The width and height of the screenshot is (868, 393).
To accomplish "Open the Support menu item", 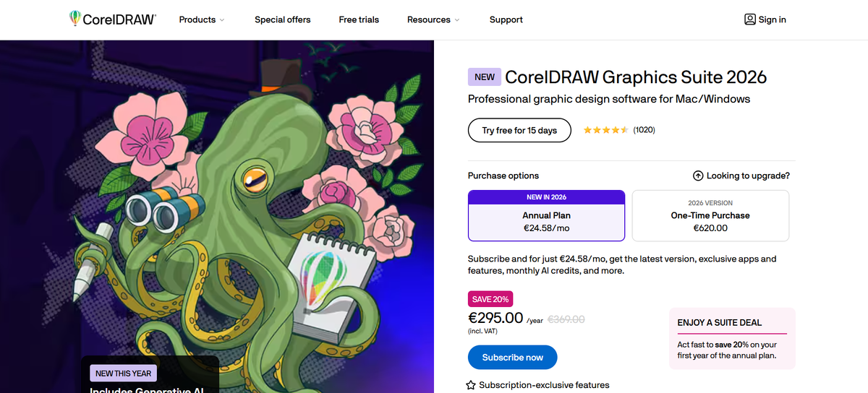I will 506,20.
